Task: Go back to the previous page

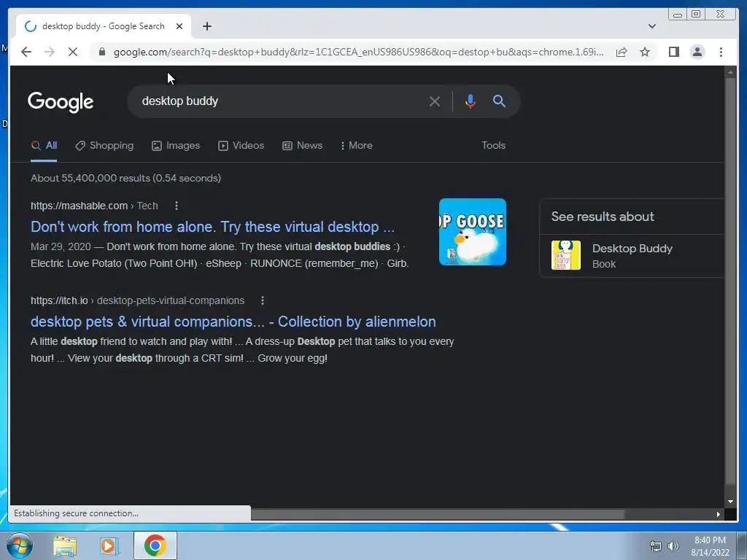Action: (26, 52)
